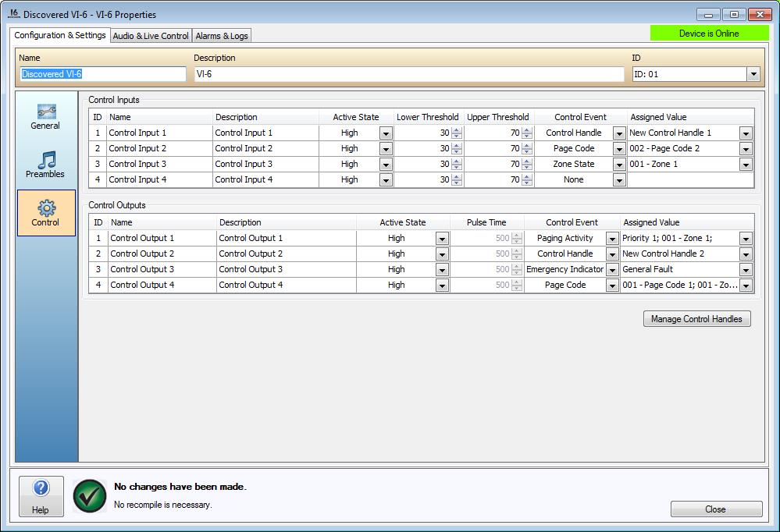
Task: Open Assigned Value dropdown for Control Input 1
Action: [x=746, y=133]
